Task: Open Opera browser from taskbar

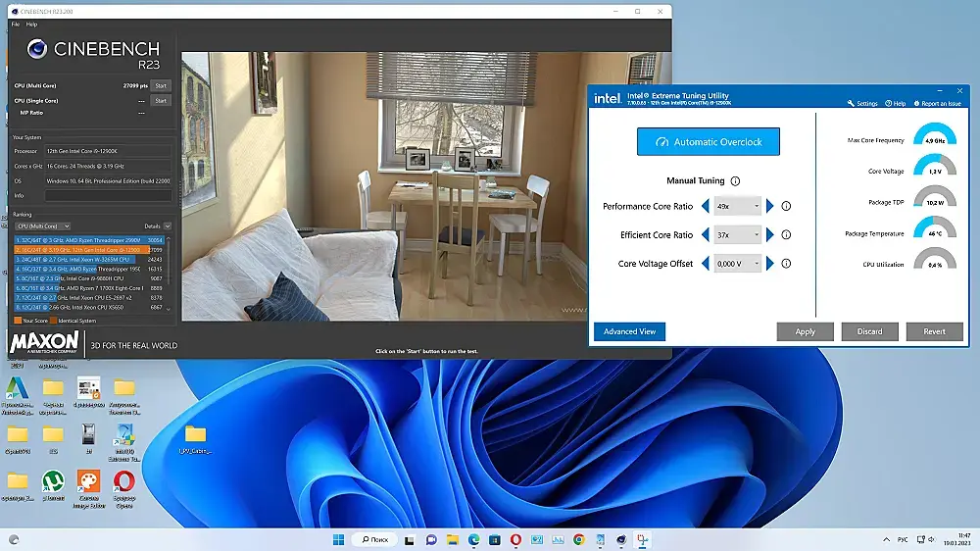Action: (x=515, y=540)
